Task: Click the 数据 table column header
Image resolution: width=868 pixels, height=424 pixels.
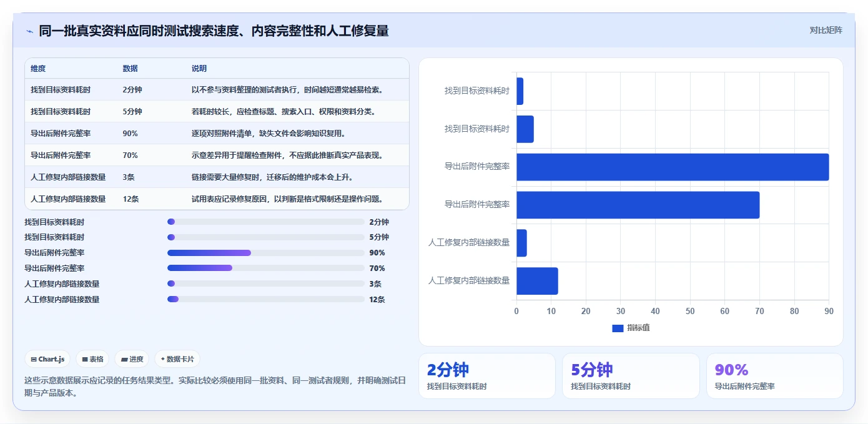Action: pos(131,69)
